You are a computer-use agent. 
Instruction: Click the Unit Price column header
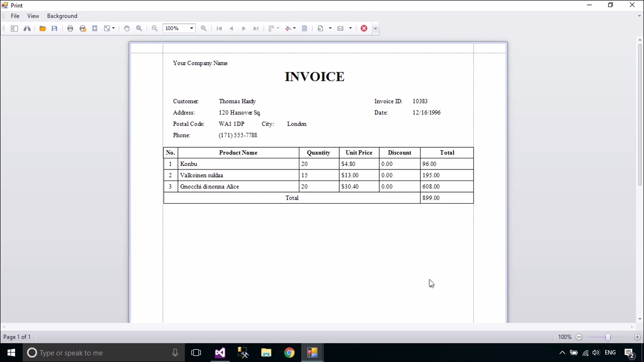tap(359, 153)
